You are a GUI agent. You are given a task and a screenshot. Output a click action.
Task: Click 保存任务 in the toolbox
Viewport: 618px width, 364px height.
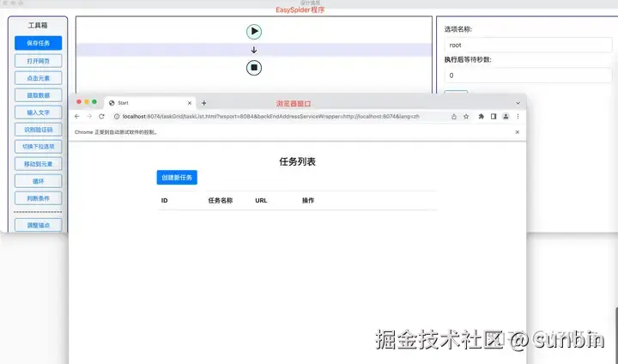pos(39,43)
